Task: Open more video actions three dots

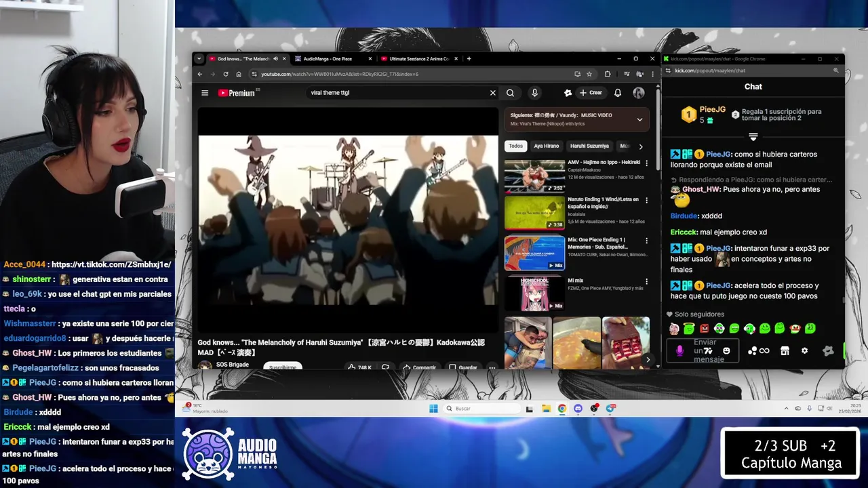Action: pos(492,367)
